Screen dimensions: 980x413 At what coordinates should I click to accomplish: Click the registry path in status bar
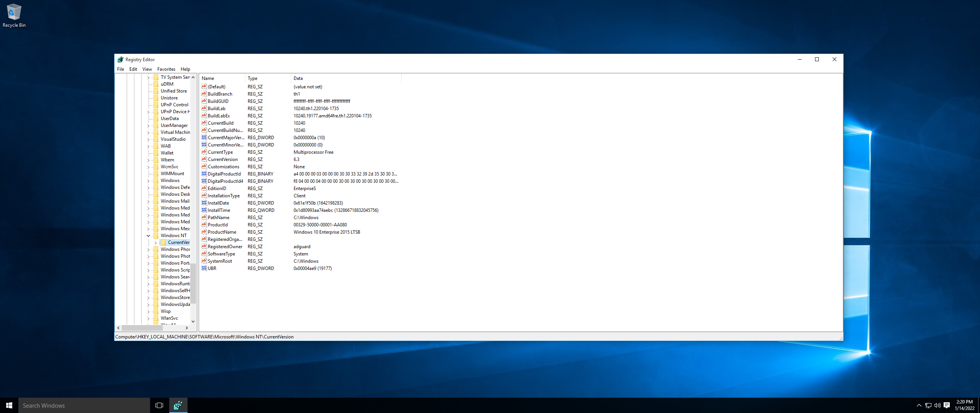[204, 337]
